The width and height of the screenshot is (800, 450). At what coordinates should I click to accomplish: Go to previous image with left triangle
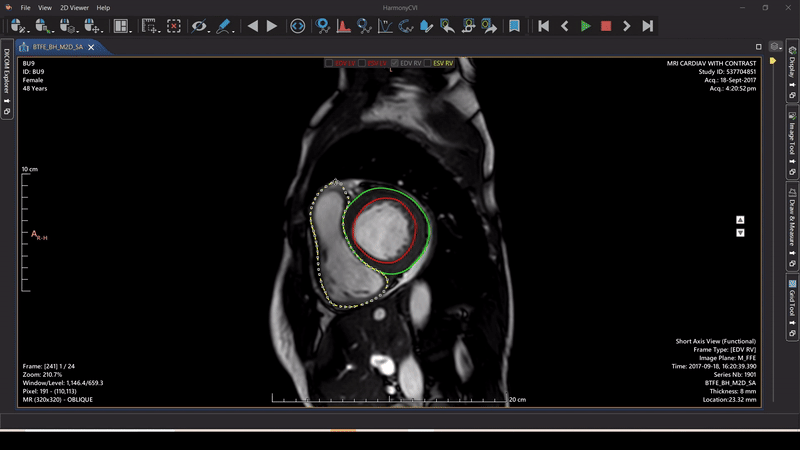pyautogui.click(x=253, y=26)
